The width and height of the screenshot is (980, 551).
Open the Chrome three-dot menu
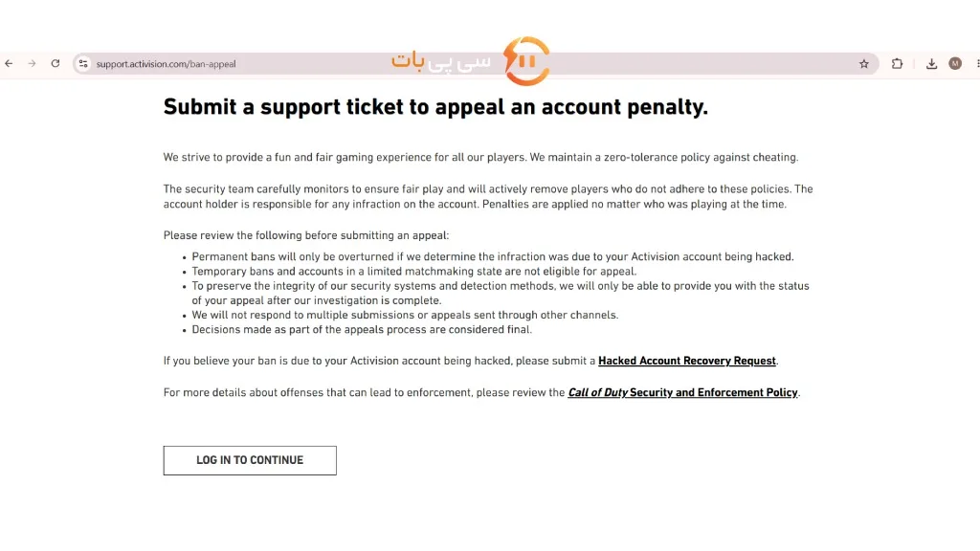[x=977, y=64]
